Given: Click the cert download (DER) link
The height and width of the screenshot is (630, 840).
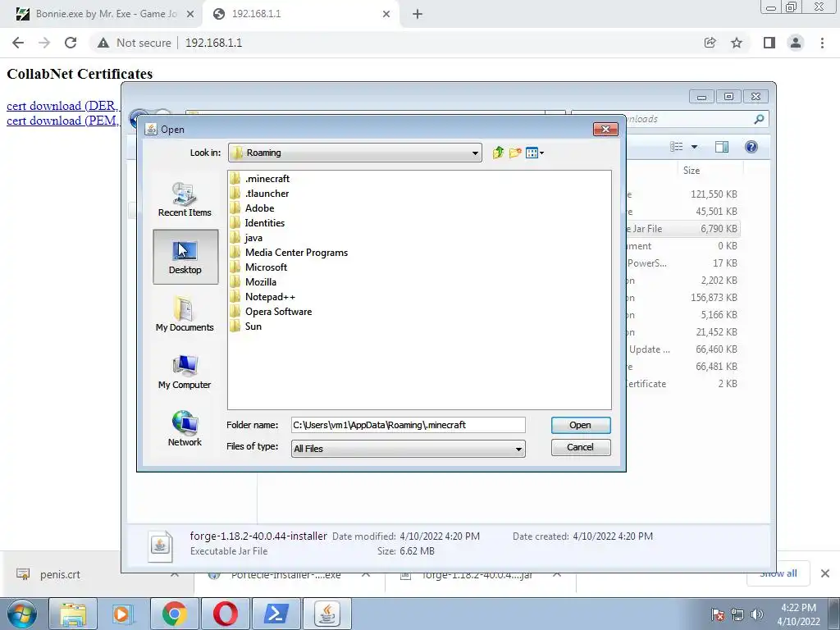Looking at the screenshot, I should (x=62, y=106).
